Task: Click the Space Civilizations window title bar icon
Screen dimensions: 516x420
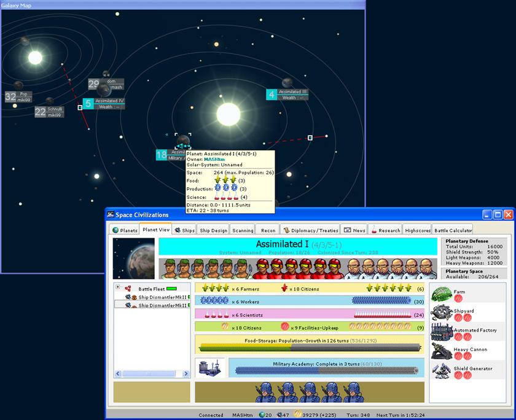Action: (111, 215)
